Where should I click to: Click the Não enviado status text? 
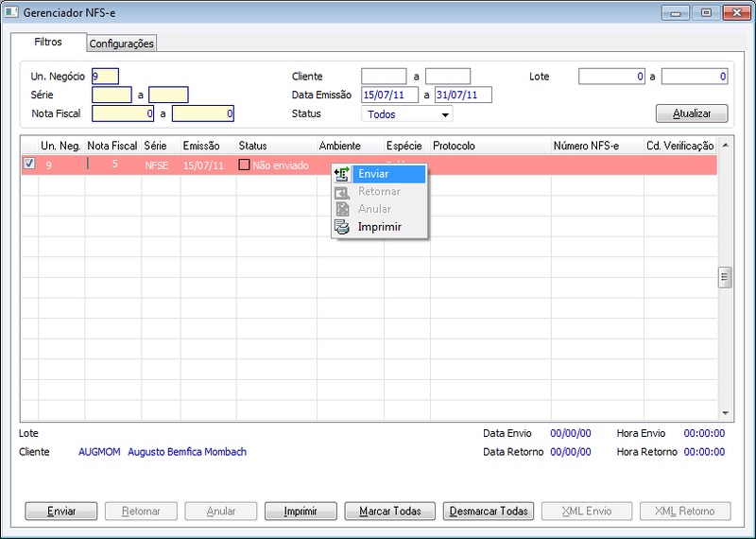[281, 165]
